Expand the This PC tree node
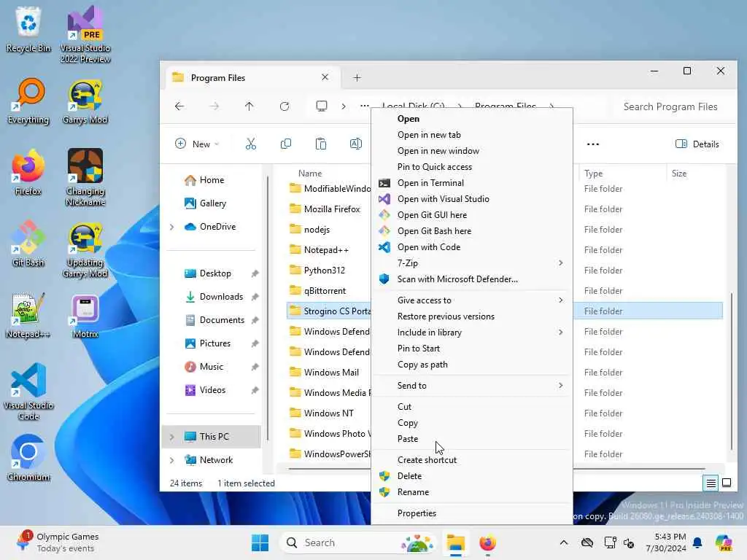The width and height of the screenshot is (747, 560). (x=172, y=437)
